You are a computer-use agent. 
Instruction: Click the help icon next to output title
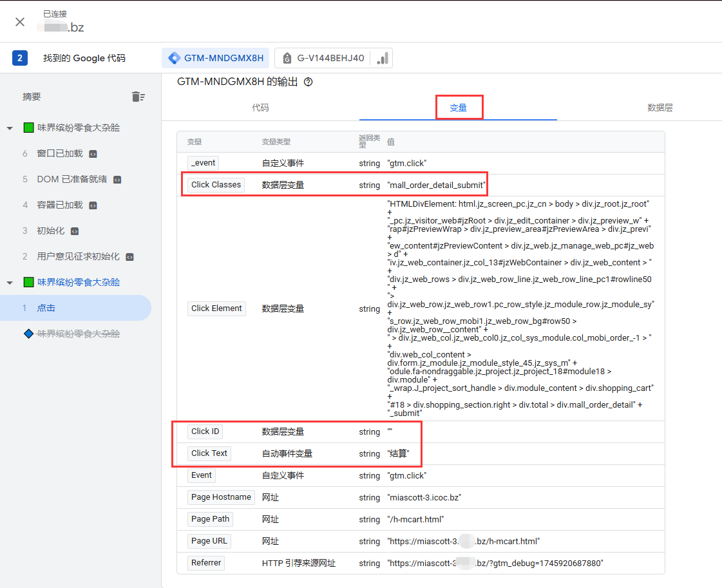(x=309, y=82)
